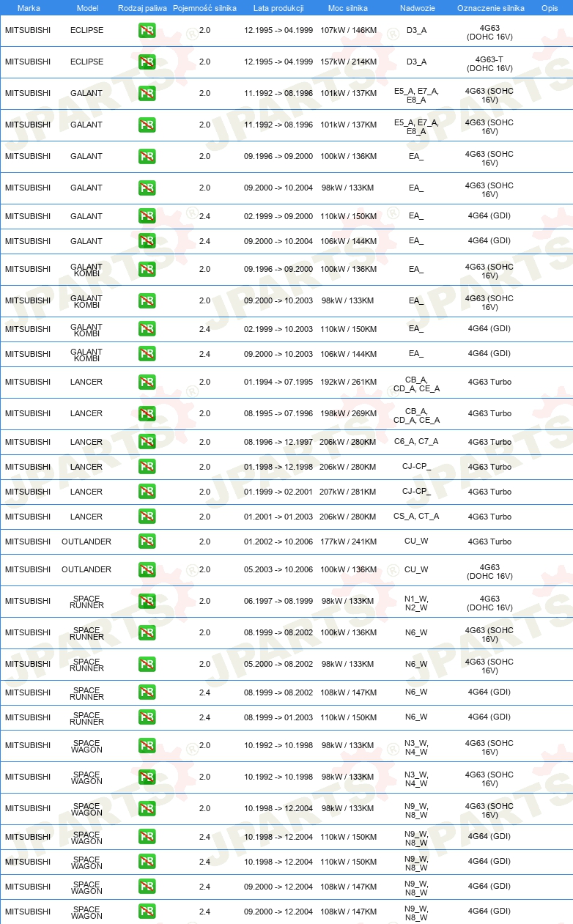
Task: Click fuel icon for Outlander 177kW / 241KM row
Action: [x=147, y=542]
